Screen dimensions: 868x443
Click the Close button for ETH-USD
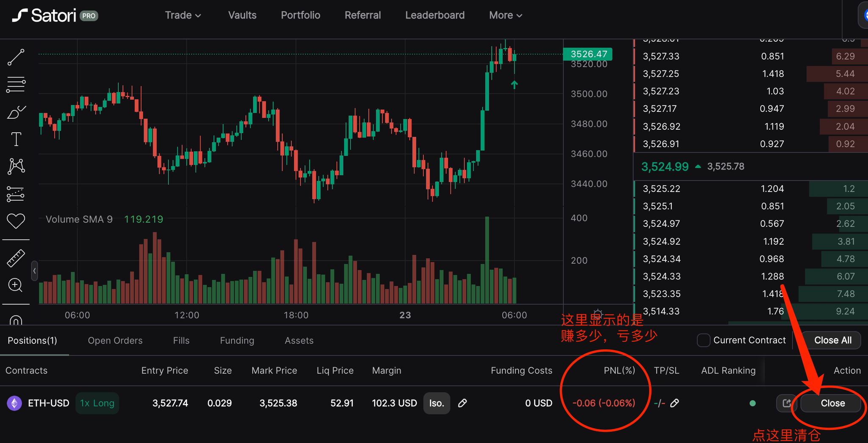point(832,403)
